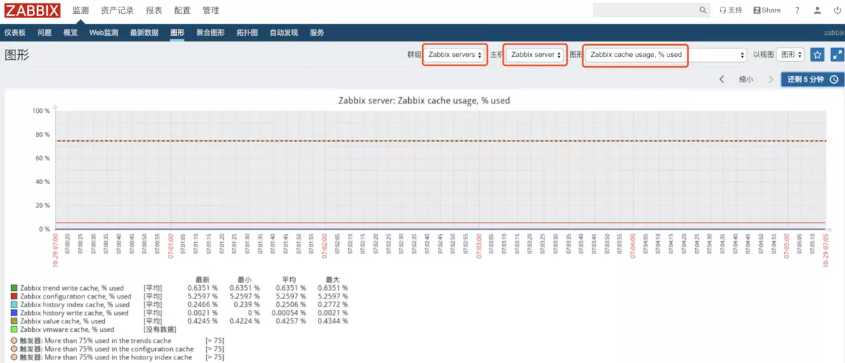Viewport: 845px width, 363px height.
Task: Open the 支持 support link
Action: click(x=731, y=10)
